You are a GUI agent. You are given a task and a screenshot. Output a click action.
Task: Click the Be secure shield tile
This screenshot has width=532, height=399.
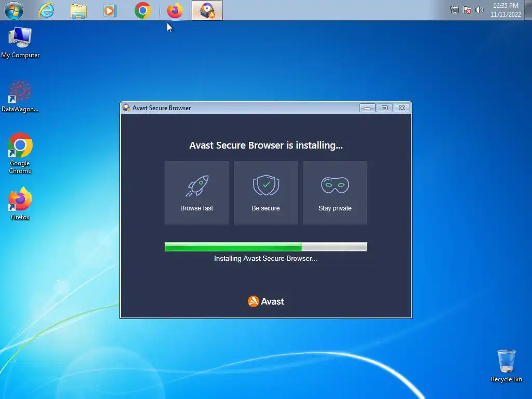[265, 193]
